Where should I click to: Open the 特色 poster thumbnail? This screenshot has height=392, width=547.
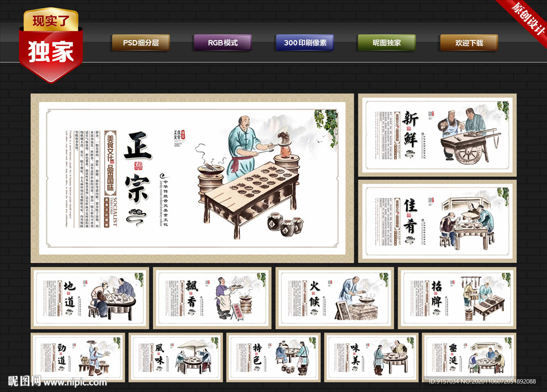click(x=273, y=357)
